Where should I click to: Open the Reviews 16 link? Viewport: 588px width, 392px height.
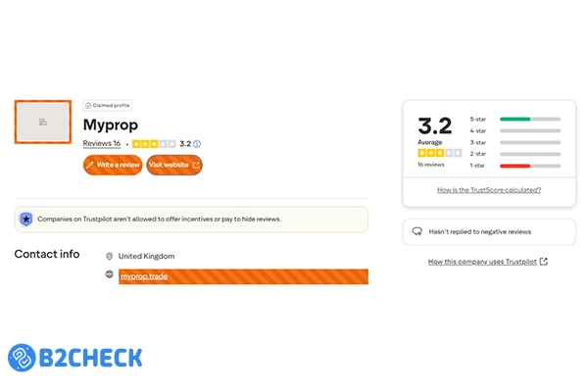(x=102, y=144)
